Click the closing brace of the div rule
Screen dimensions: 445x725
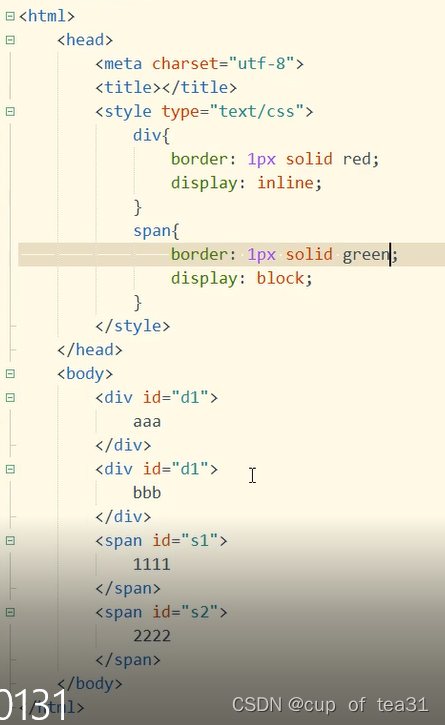point(137,207)
